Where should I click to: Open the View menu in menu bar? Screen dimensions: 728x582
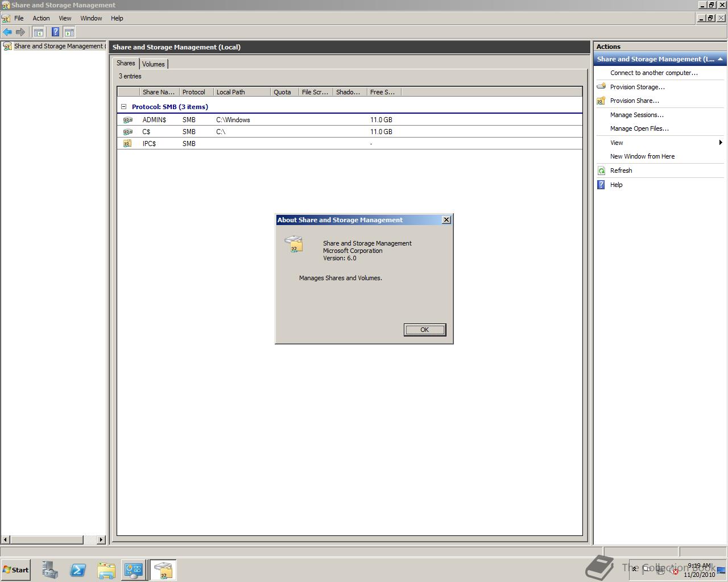(65, 18)
